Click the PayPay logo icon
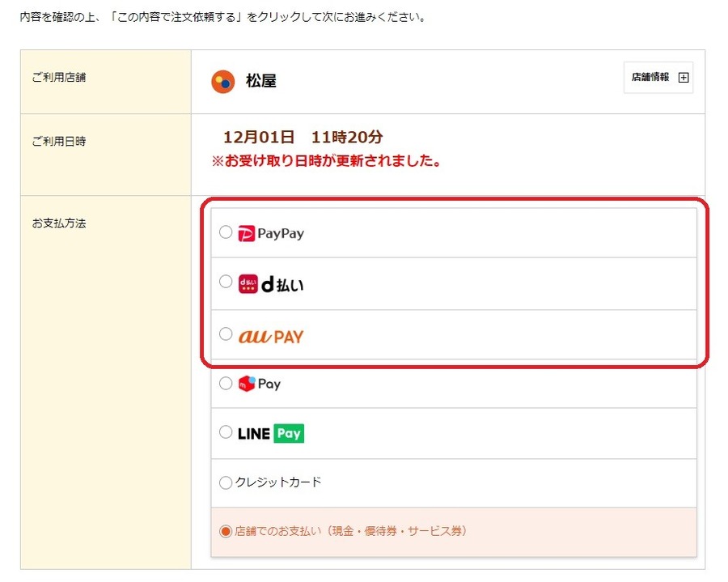The image size is (728, 582). click(x=246, y=234)
